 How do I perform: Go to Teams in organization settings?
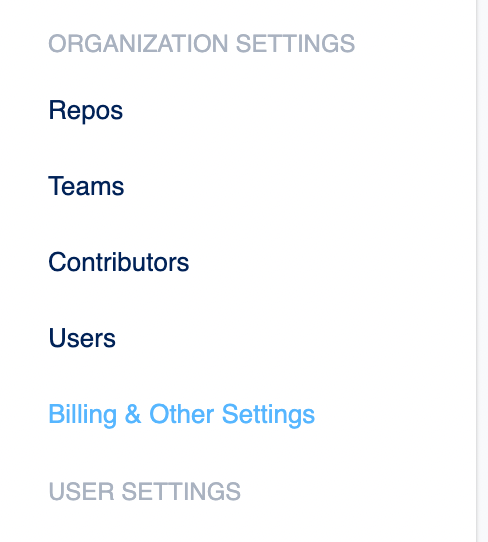(x=86, y=186)
